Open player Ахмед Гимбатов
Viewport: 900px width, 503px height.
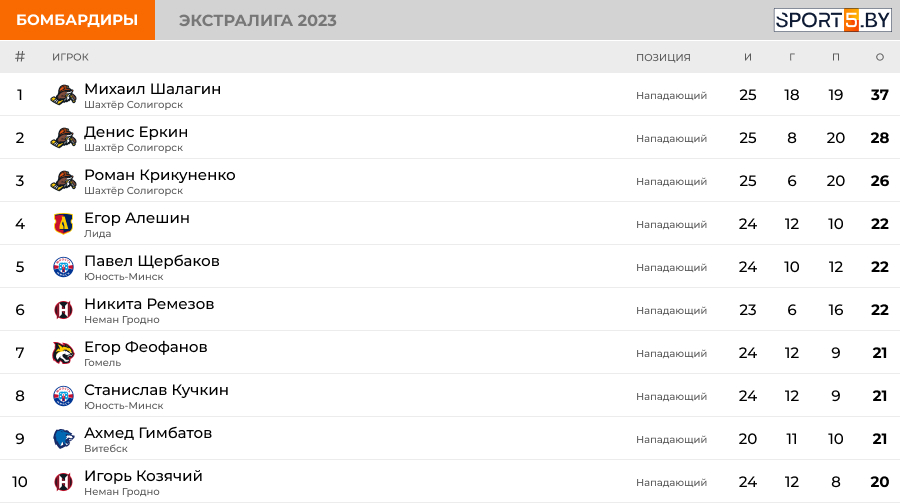click(148, 433)
